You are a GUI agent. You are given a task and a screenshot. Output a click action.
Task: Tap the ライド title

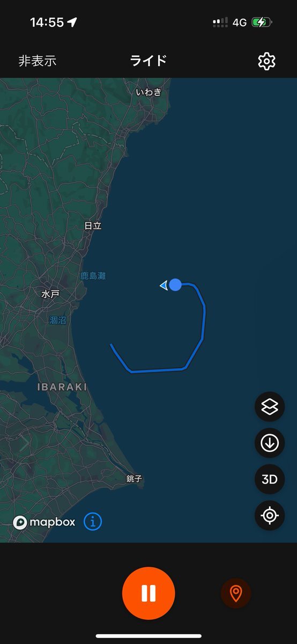(x=148, y=60)
